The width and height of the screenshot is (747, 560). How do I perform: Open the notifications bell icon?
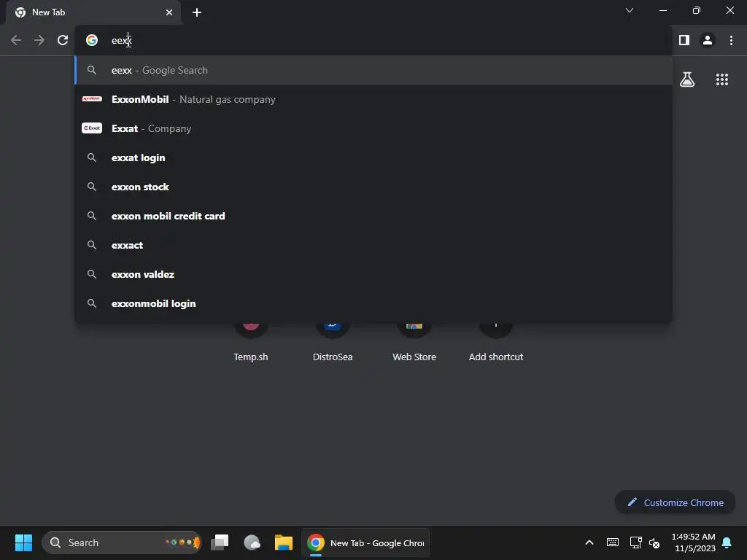(x=727, y=542)
